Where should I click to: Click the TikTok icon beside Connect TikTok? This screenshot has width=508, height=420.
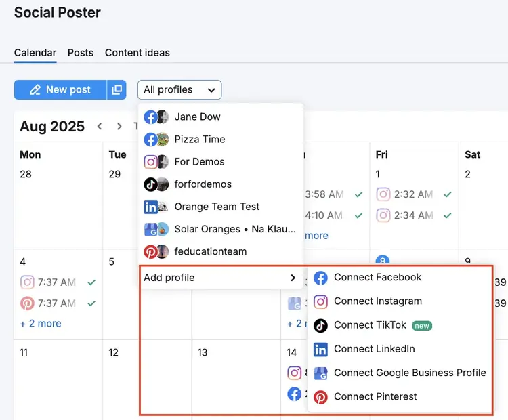[x=320, y=326]
